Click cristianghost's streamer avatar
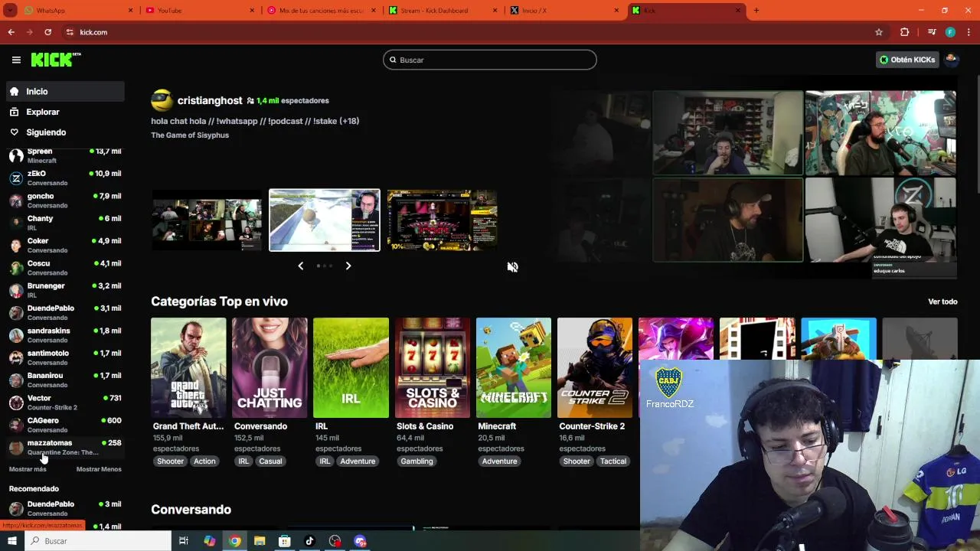This screenshot has height=551, width=980. click(162, 100)
